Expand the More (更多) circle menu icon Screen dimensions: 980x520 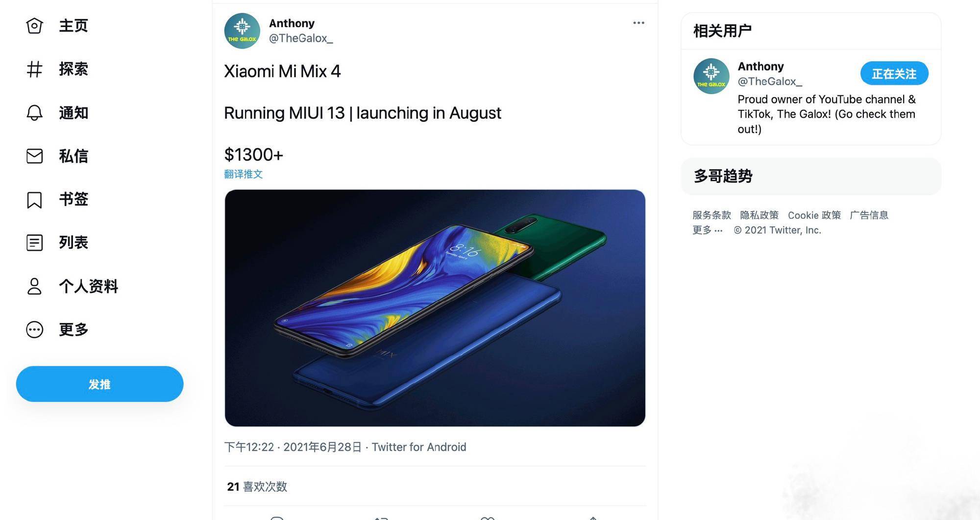tap(34, 329)
